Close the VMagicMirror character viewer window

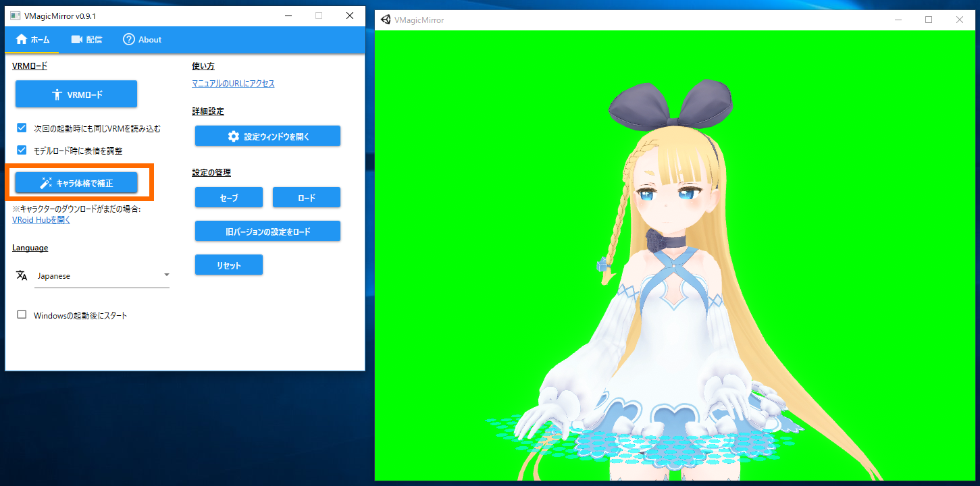[960, 20]
